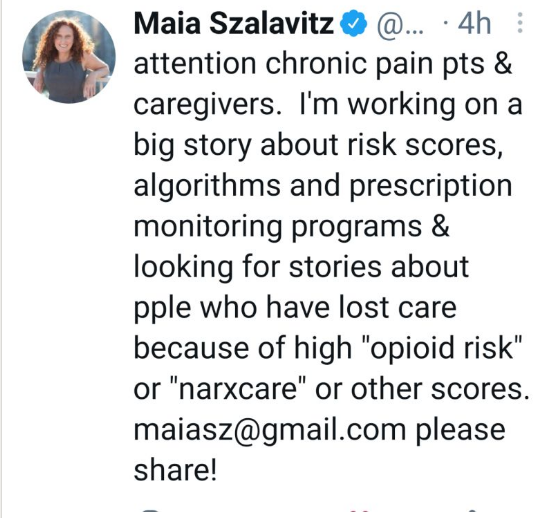Click the partially visible share icon
Screen dimensions: 551x518
tap(473, 514)
